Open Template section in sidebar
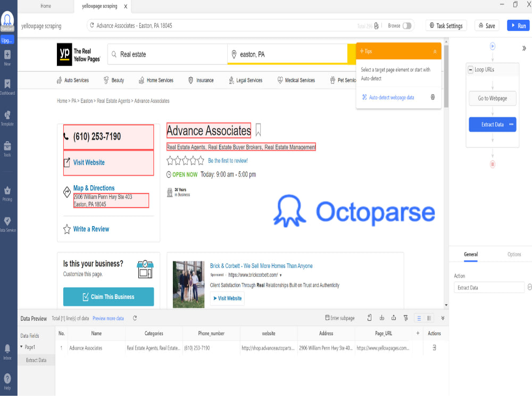 (7, 118)
